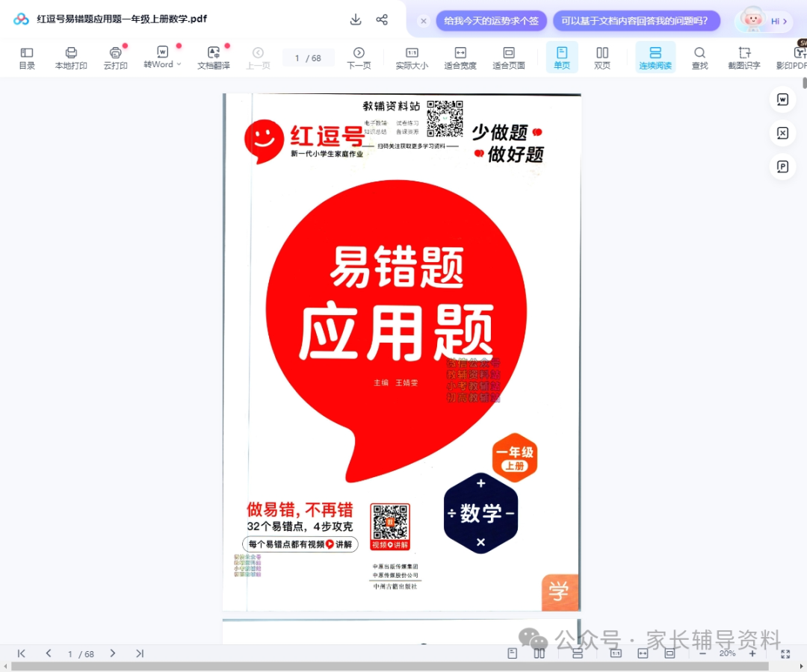Click the 给我今天的运势求个签 suggestion button
The height and width of the screenshot is (672, 807).
pyautogui.click(x=491, y=21)
